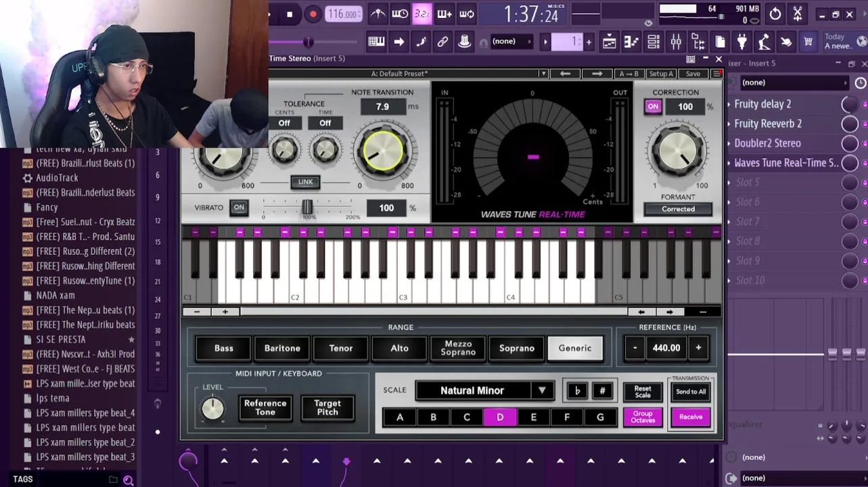Image resolution: width=868 pixels, height=487 pixels.
Task: Select the Bass range
Action: click(x=224, y=348)
